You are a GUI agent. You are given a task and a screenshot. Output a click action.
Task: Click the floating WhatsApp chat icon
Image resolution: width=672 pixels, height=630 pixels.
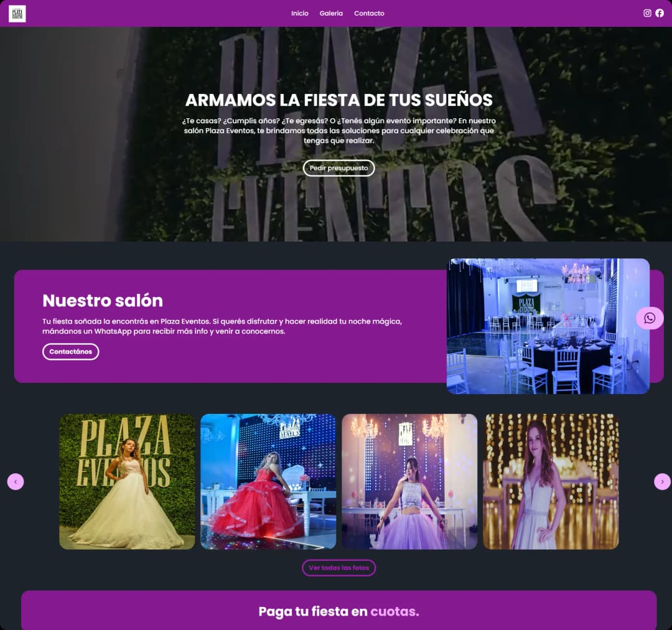[650, 318]
